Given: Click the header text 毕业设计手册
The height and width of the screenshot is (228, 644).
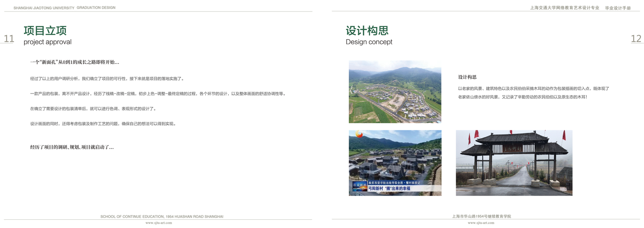Looking at the screenshot, I should [x=618, y=8].
